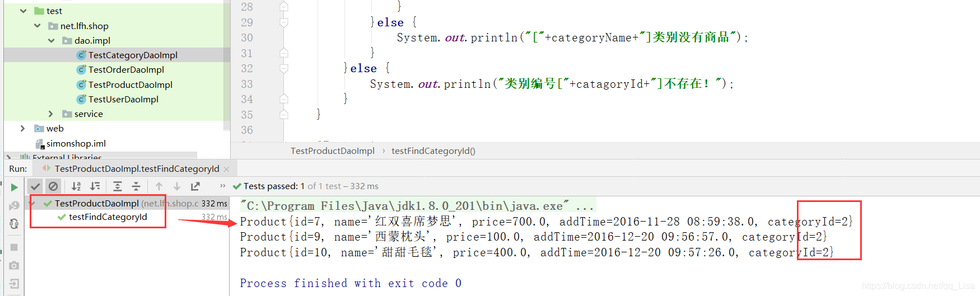Toggle fold marker at line 28

[284, 7]
